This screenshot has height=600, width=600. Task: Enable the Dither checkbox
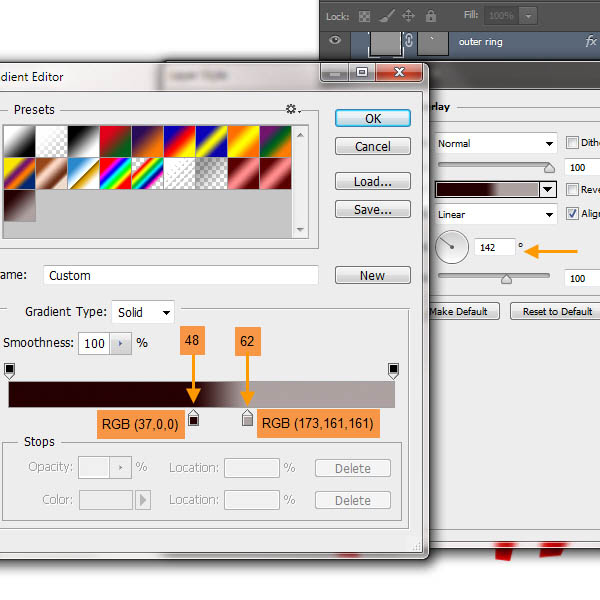573,143
